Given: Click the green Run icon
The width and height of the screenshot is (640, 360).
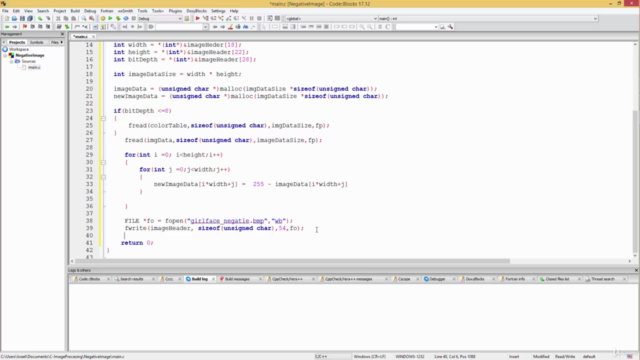Looking at the screenshot, I should [110, 18].
